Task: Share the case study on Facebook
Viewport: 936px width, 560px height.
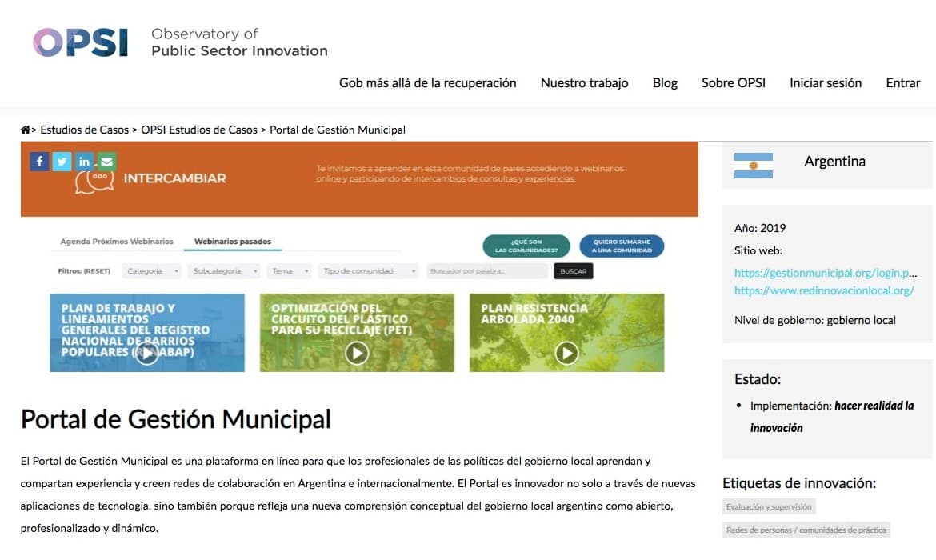Action: click(39, 161)
